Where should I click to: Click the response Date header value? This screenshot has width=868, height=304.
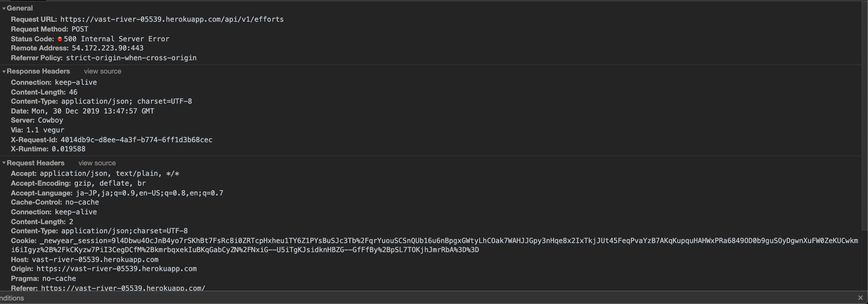click(x=93, y=111)
